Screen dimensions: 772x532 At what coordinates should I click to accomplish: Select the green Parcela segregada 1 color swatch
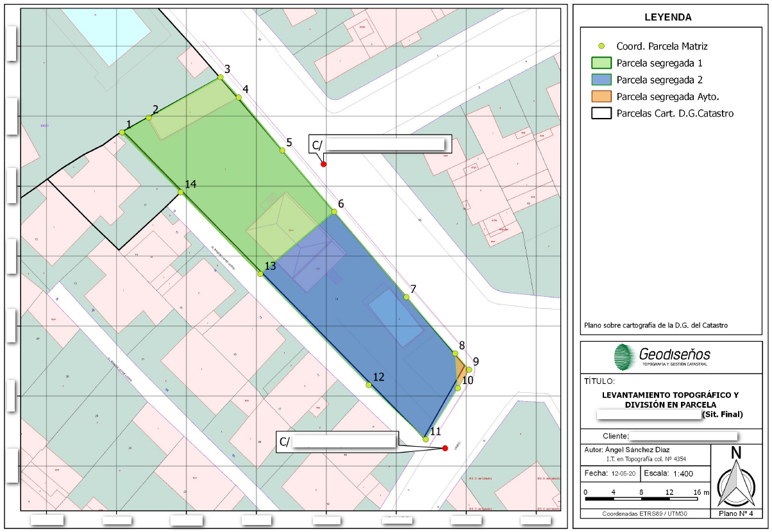(600, 63)
